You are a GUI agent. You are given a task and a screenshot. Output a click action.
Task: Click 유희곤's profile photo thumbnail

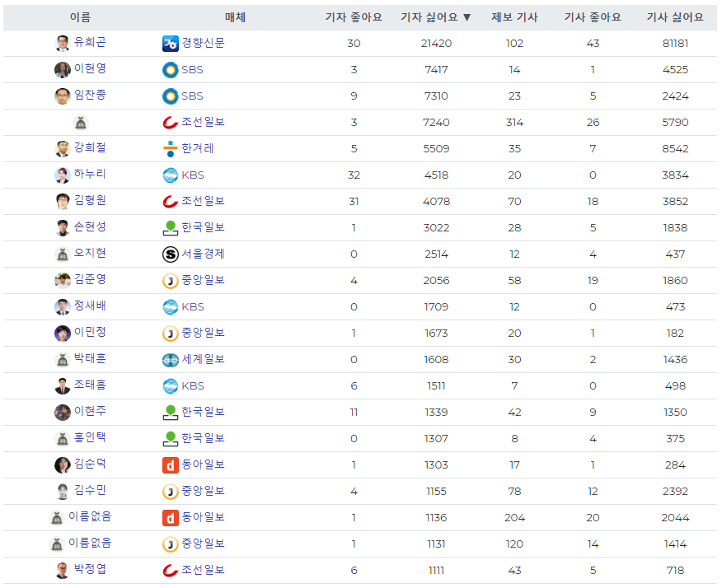point(63,44)
